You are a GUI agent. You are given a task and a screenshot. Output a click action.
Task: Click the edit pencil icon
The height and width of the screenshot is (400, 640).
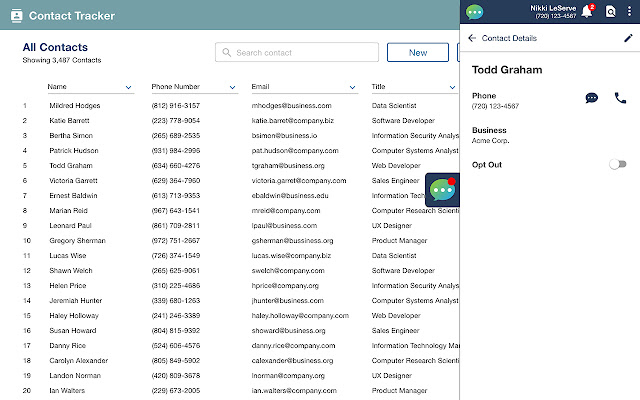(628, 38)
